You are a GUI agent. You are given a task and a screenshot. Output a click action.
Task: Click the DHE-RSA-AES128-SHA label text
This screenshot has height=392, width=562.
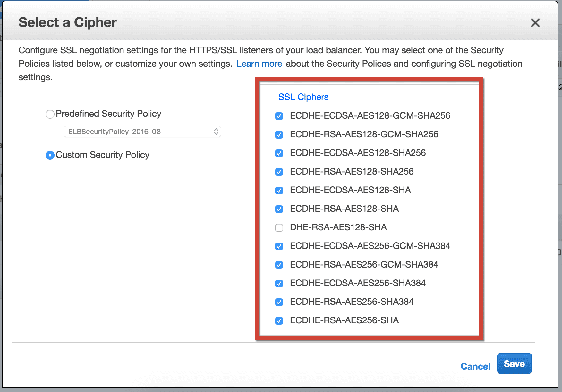click(x=338, y=227)
